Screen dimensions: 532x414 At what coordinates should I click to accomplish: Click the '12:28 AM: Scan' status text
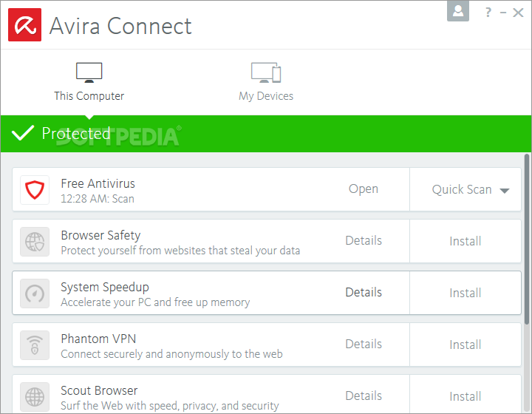click(98, 199)
